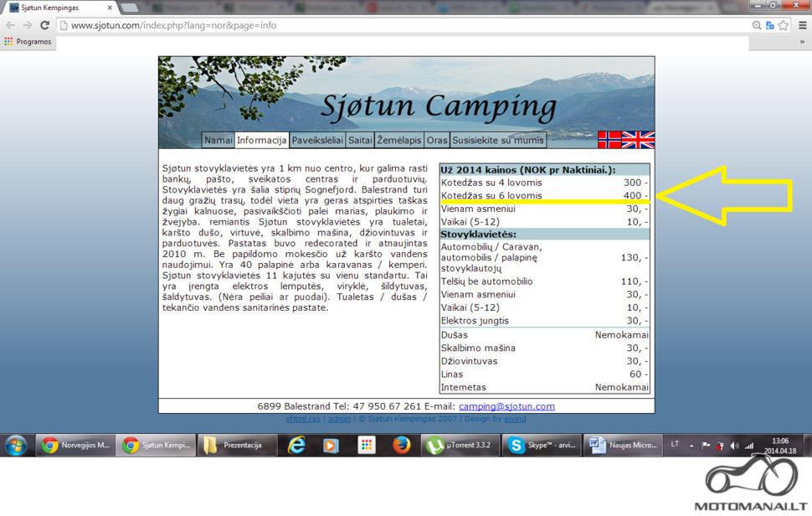Click the 'Kotedžas su 6 lovomis' price row

[544, 195]
